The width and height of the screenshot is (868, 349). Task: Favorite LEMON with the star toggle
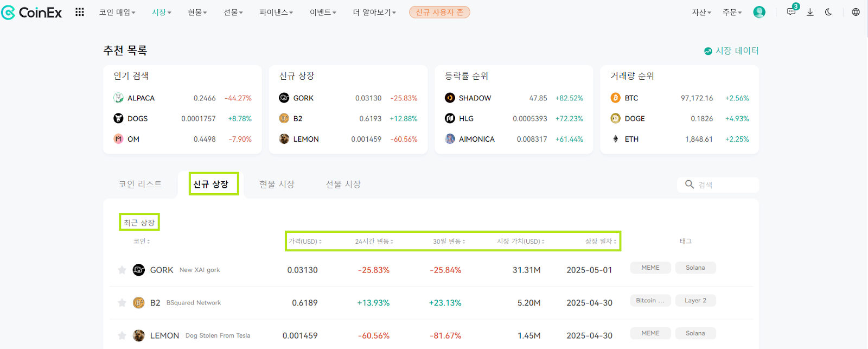click(x=122, y=335)
